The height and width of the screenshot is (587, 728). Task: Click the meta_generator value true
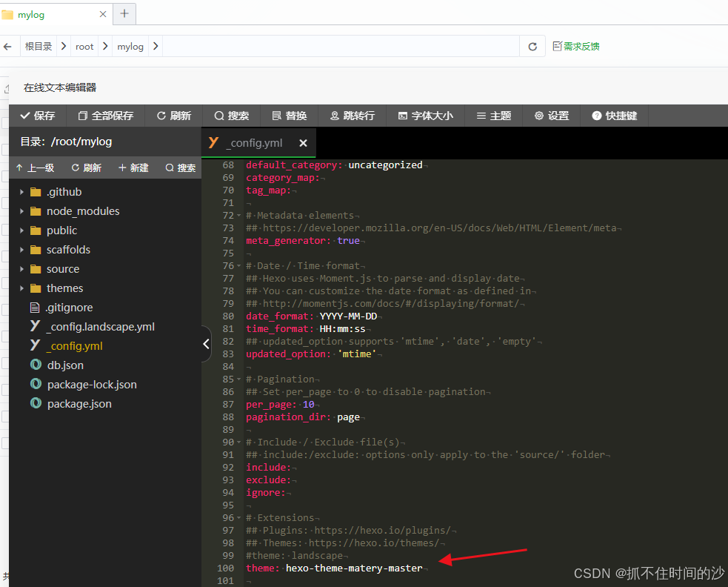point(348,241)
